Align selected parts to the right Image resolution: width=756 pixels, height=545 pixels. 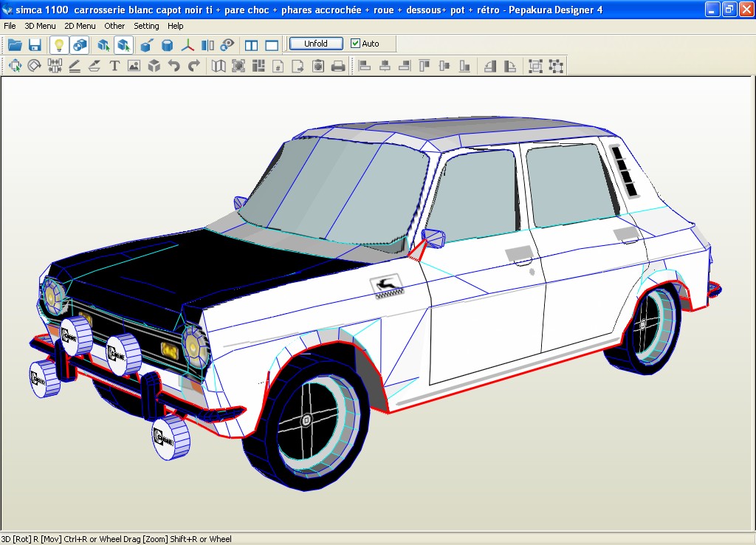(x=405, y=66)
